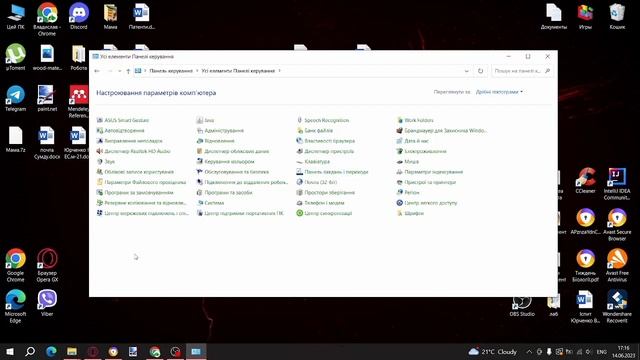Open Керування кольором item
This screenshot has height=360, width=640.
(x=225, y=162)
